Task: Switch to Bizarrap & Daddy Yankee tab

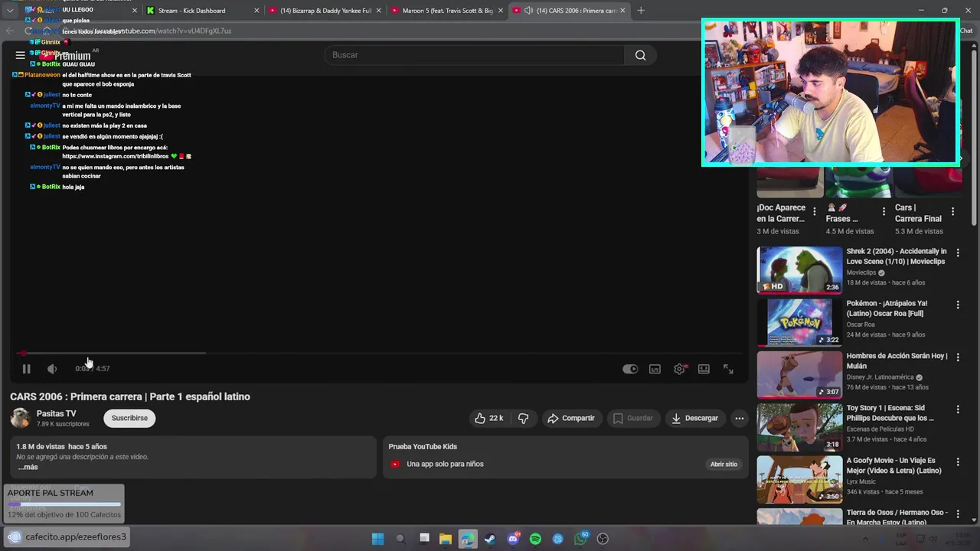Action: [x=325, y=11]
